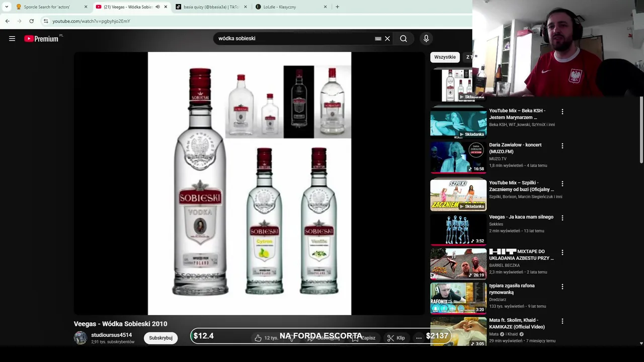Open 'Daria Zawiałow - koncert (MUZO.FM)' title
This screenshot has width=644, height=362.
[515, 148]
